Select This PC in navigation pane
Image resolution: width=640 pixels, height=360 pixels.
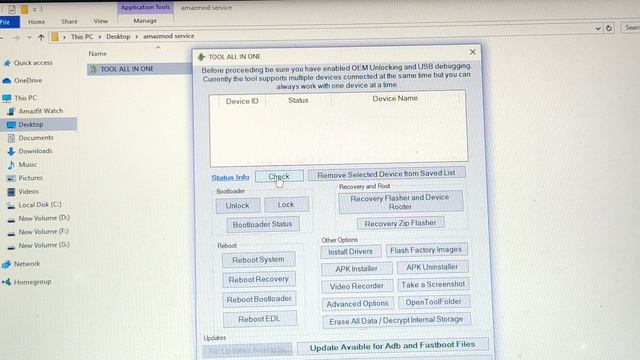pos(25,98)
